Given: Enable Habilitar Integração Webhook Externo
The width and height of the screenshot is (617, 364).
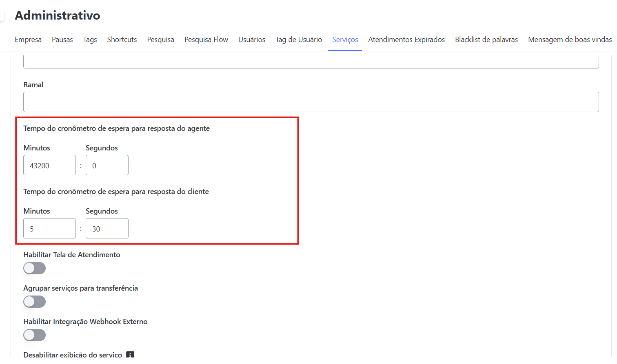Looking at the screenshot, I should pos(34,335).
